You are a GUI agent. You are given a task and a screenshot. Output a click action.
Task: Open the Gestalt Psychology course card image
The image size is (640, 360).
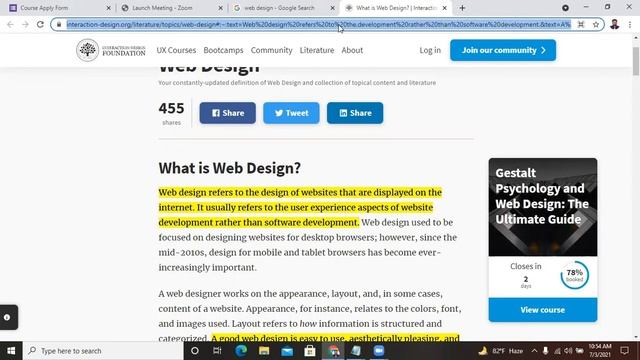543,207
